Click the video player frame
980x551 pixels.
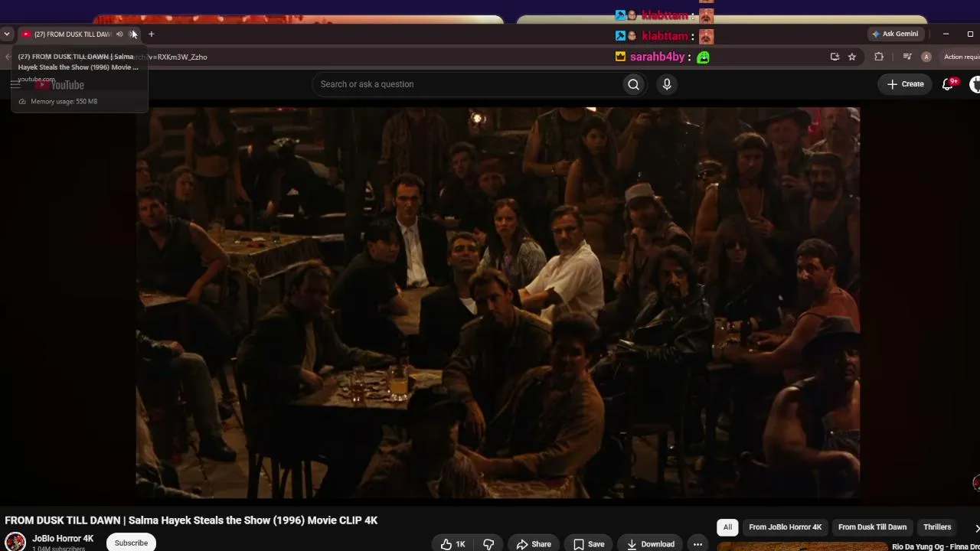click(498, 303)
